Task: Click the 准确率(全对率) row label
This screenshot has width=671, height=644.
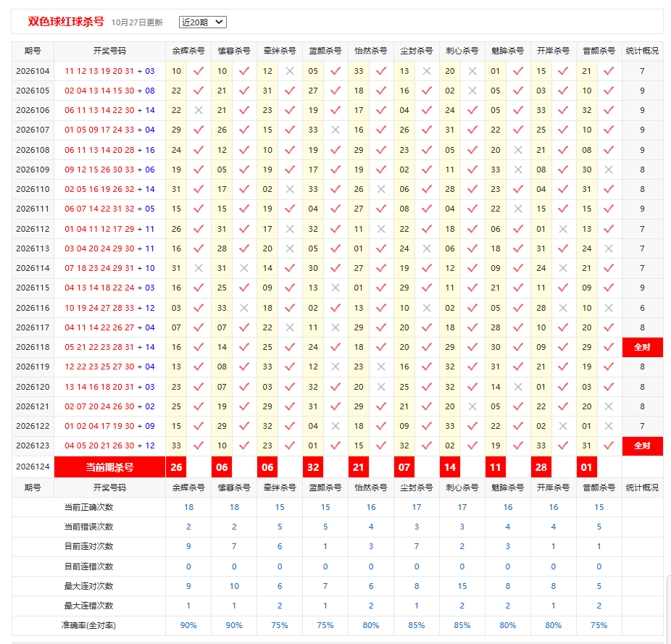Action: tap(88, 625)
